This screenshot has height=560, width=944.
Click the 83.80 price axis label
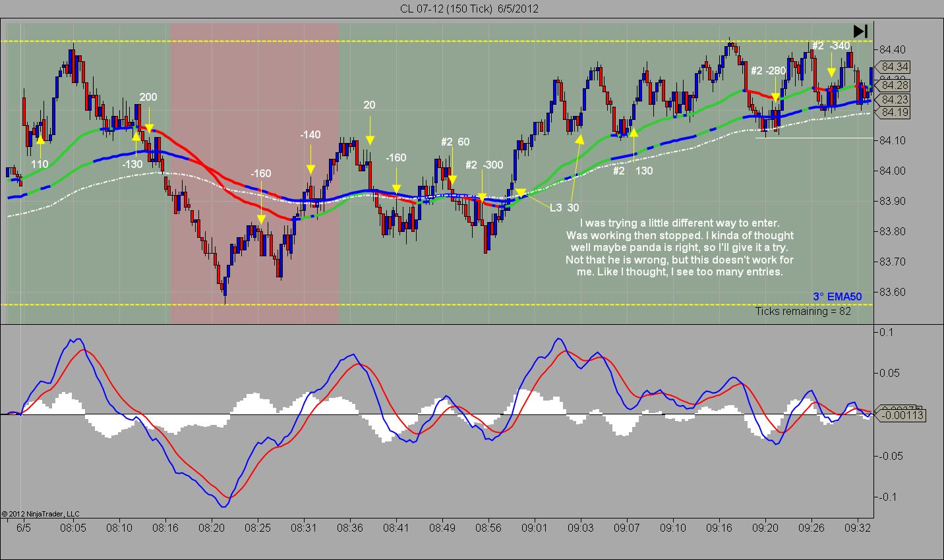pos(892,231)
